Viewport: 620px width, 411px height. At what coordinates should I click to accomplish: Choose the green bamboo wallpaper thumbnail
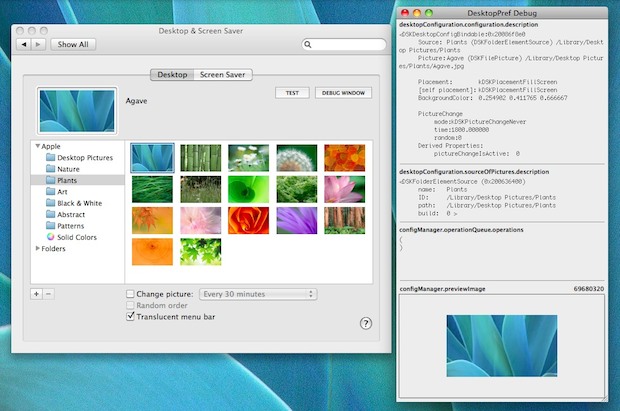200,158
